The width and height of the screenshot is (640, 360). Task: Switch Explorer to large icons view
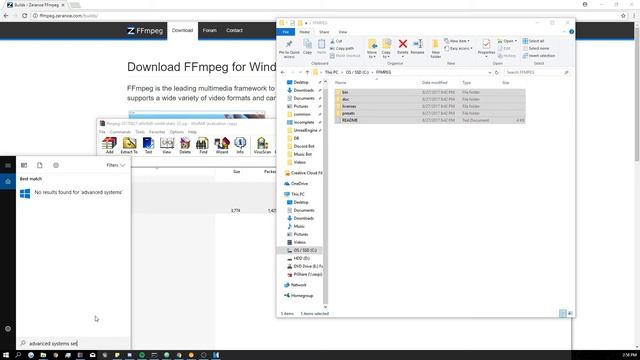570,313
